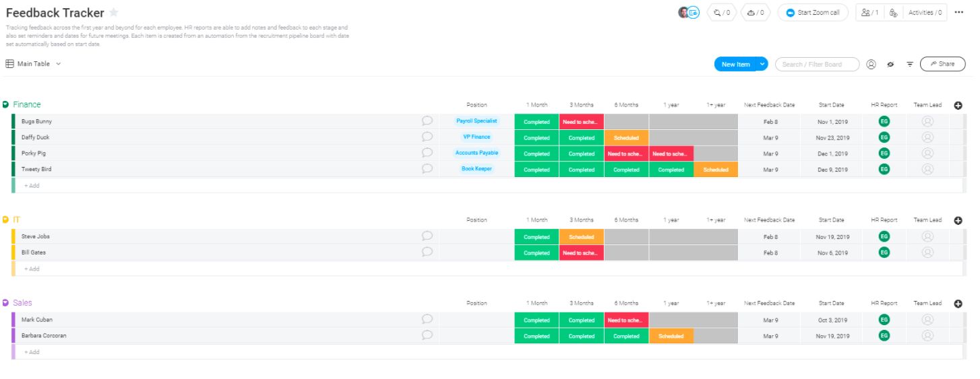Open the person filter icon
Viewport: 980px width, 379px height.
click(x=871, y=64)
